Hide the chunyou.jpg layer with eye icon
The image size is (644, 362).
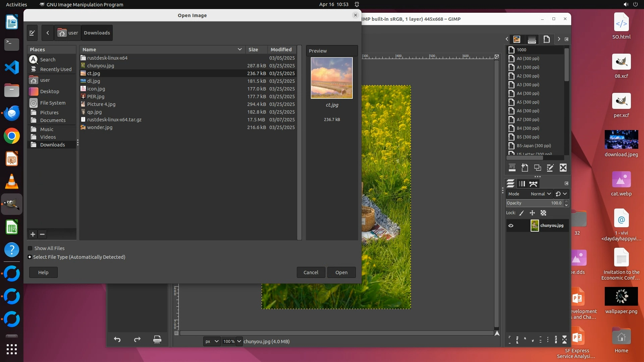[511, 226]
